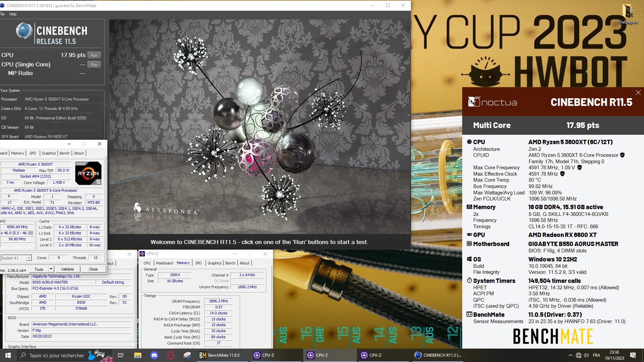This screenshot has width=644, height=362.
Task: Switch to the first CPU-Z taskbar window
Action: (277, 355)
